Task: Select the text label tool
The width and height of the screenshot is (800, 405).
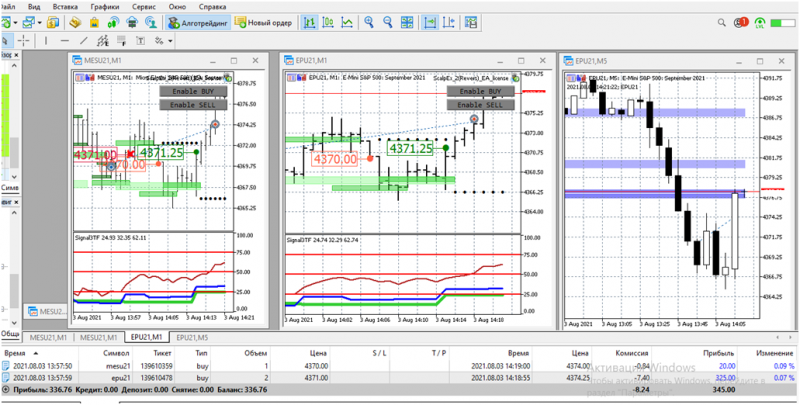Action: [x=140, y=41]
